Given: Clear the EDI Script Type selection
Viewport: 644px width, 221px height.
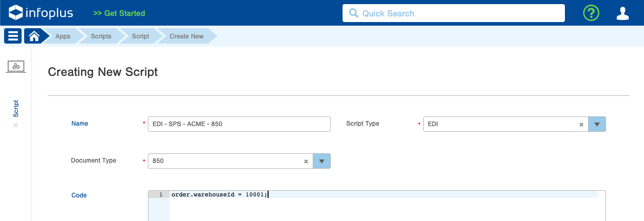Looking at the screenshot, I should pos(581,124).
